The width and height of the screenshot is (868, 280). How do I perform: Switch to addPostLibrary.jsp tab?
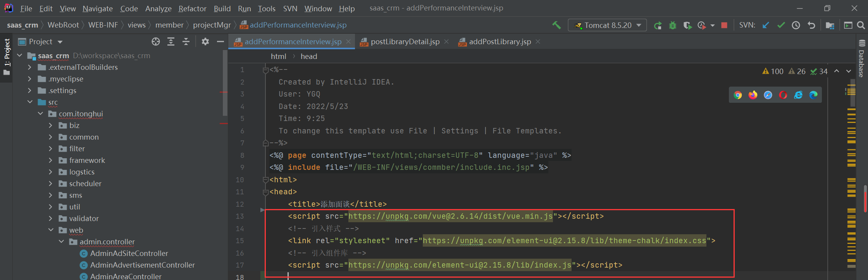500,41
